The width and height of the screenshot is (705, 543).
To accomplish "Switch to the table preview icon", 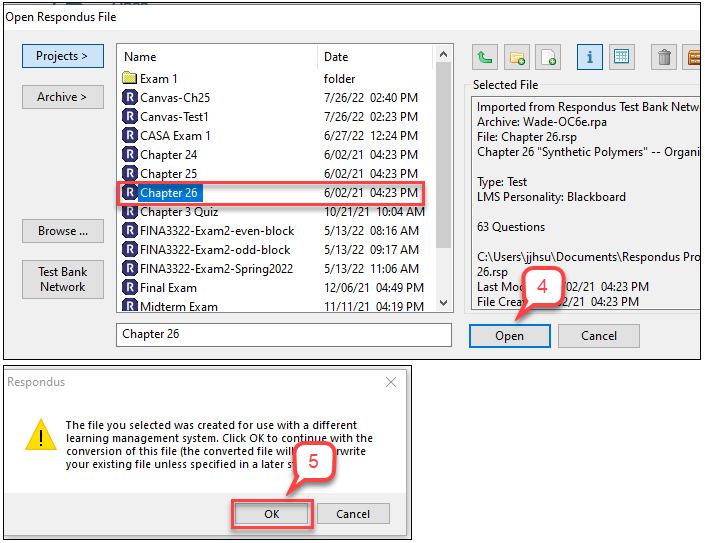I will pyautogui.click(x=622, y=57).
